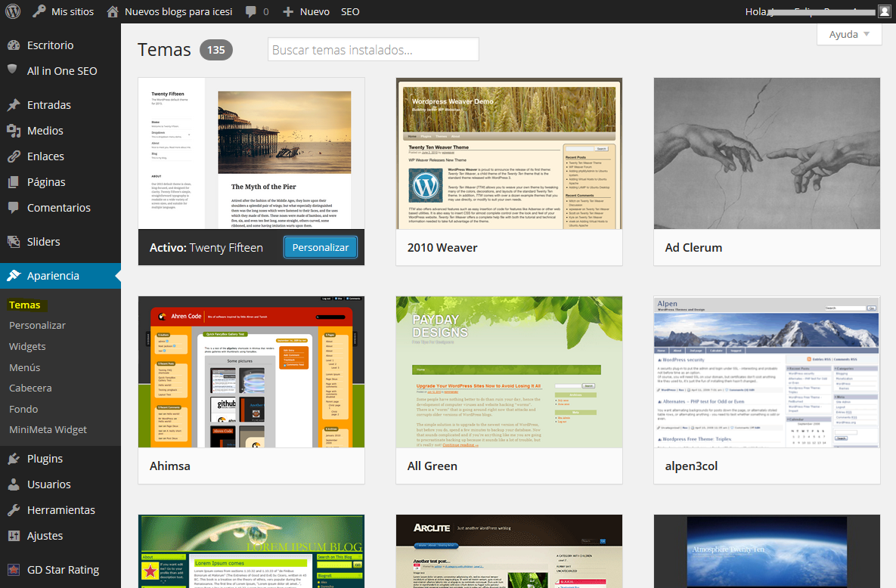Expand the Ayuda help dropdown
896x588 pixels.
(849, 34)
